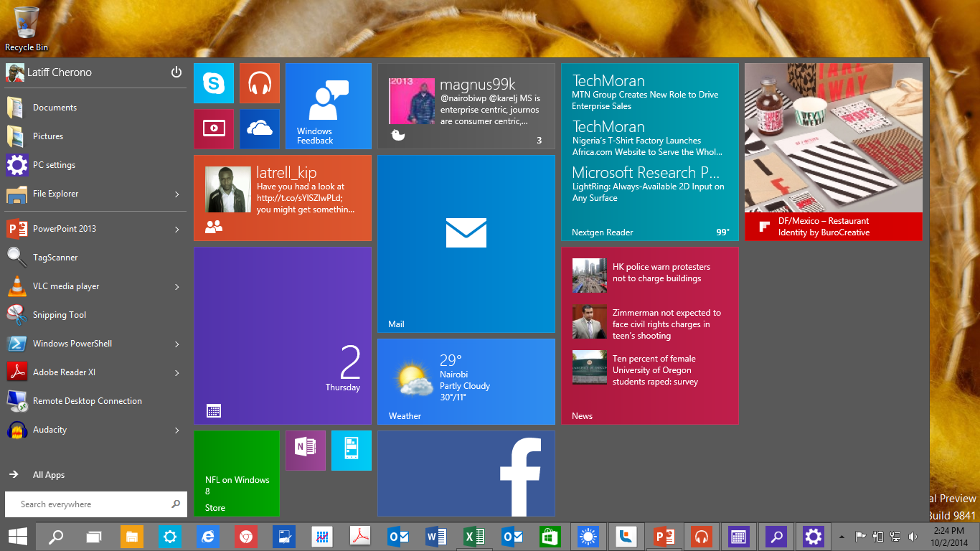The width and height of the screenshot is (980, 551).
Task: Open the Mail tile
Action: (x=466, y=244)
